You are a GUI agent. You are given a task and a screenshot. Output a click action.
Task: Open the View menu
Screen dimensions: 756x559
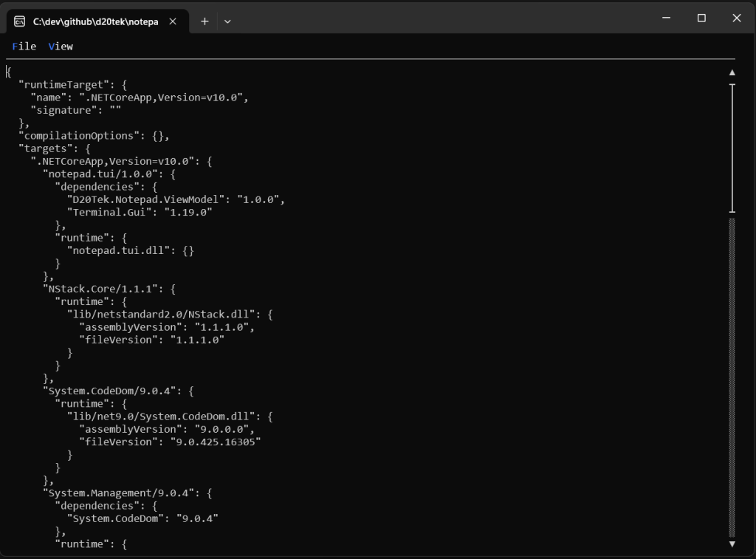click(61, 47)
